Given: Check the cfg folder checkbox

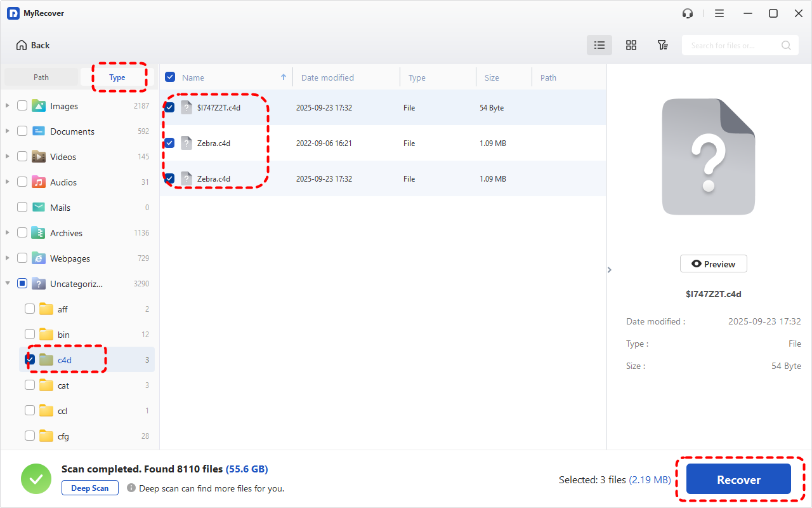Looking at the screenshot, I should (x=30, y=436).
